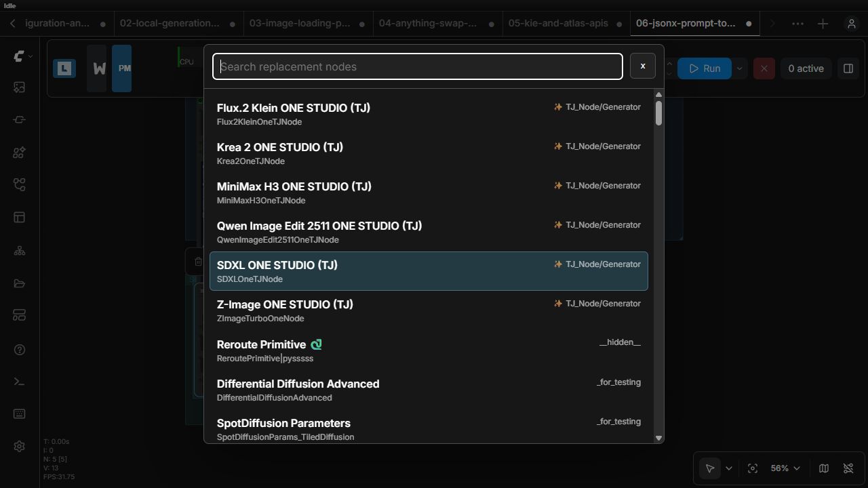The image size is (868, 488).
Task: Open the user profile icon
Action: click(852, 24)
